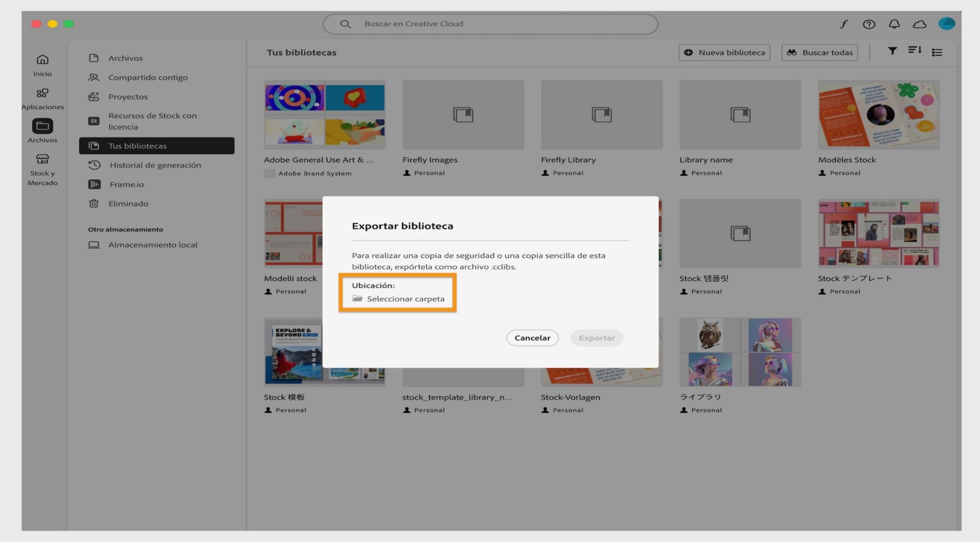Check cloud sync status icon

(919, 24)
